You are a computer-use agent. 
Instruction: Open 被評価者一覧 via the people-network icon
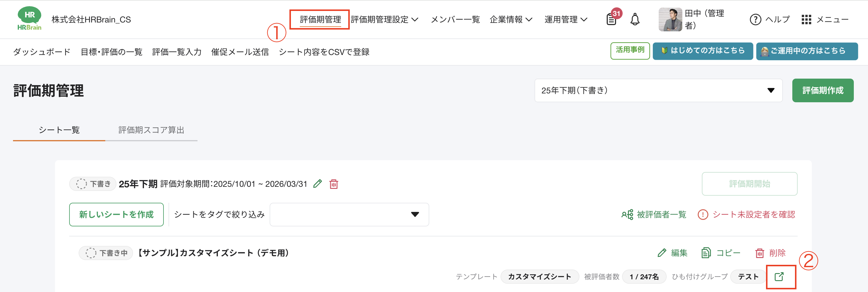coord(627,215)
